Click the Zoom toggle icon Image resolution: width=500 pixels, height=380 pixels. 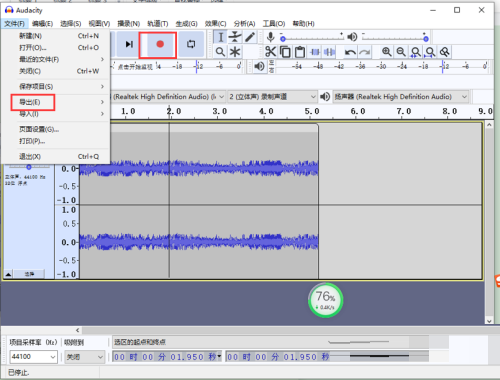tap(445, 52)
